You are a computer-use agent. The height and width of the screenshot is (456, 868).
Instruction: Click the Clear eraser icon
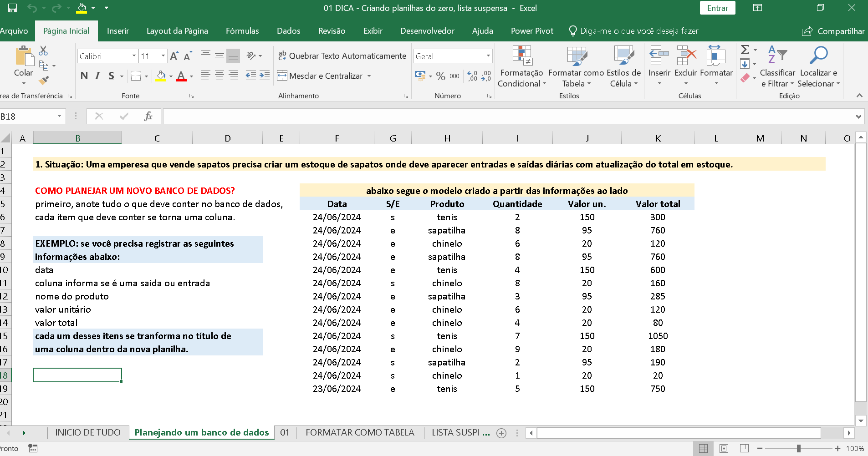tap(745, 78)
